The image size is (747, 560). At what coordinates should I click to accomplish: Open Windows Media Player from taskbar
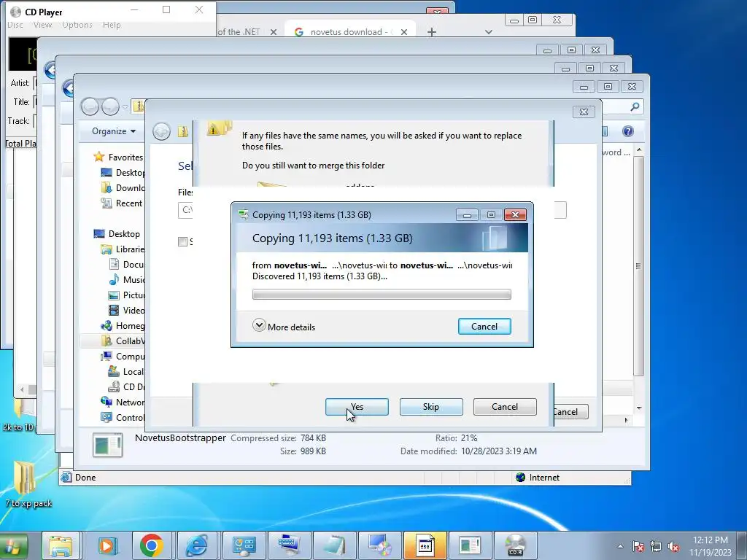pyautogui.click(x=107, y=545)
